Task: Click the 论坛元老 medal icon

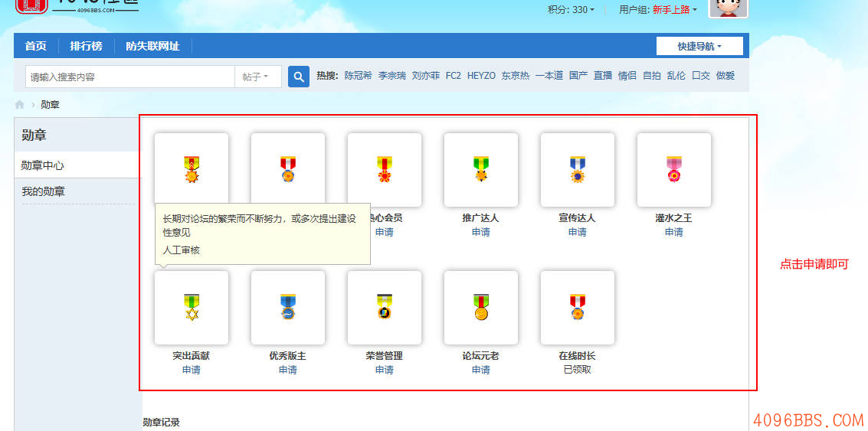Action: point(480,307)
